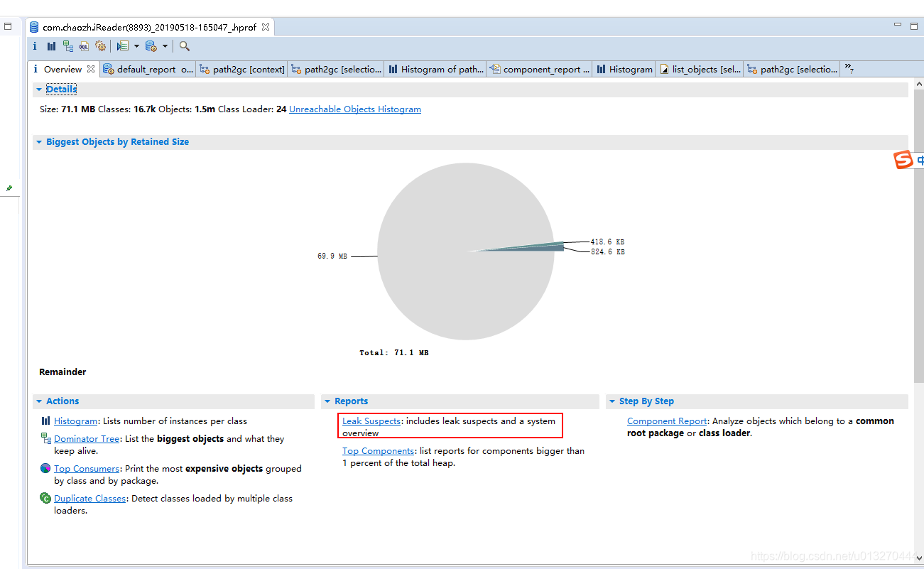Open the OQL query editor icon
The height and width of the screenshot is (569, 924).
[x=84, y=45]
